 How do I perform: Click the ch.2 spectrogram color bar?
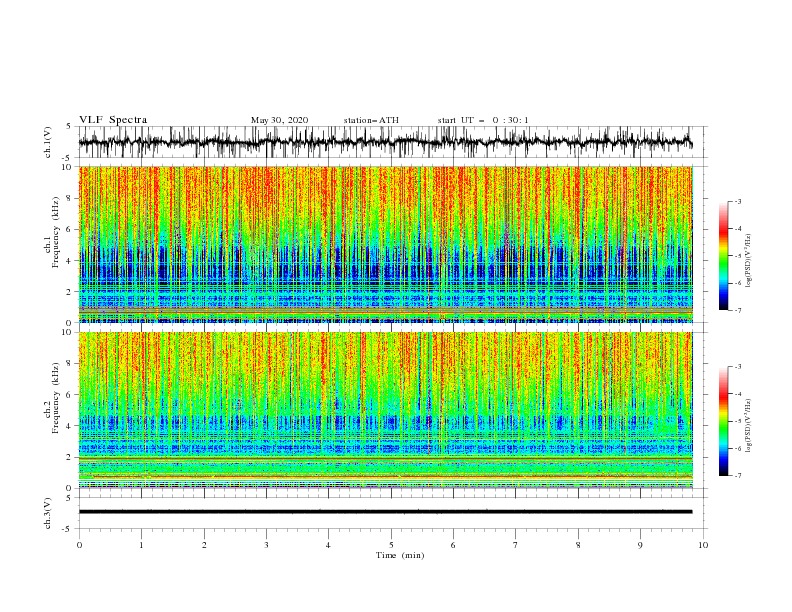pyautogui.click(x=724, y=421)
